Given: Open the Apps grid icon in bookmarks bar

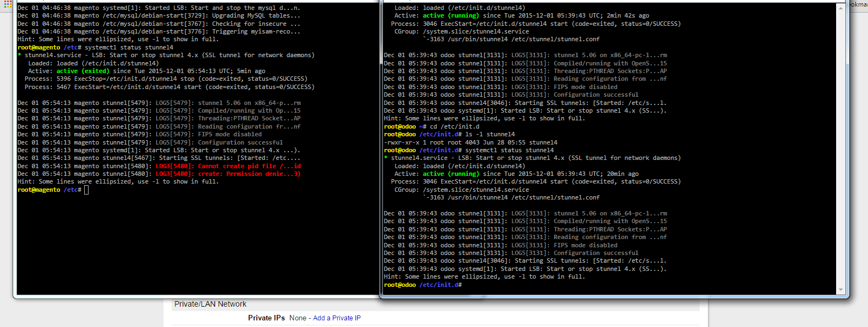Looking at the screenshot, I should click(x=8, y=4).
